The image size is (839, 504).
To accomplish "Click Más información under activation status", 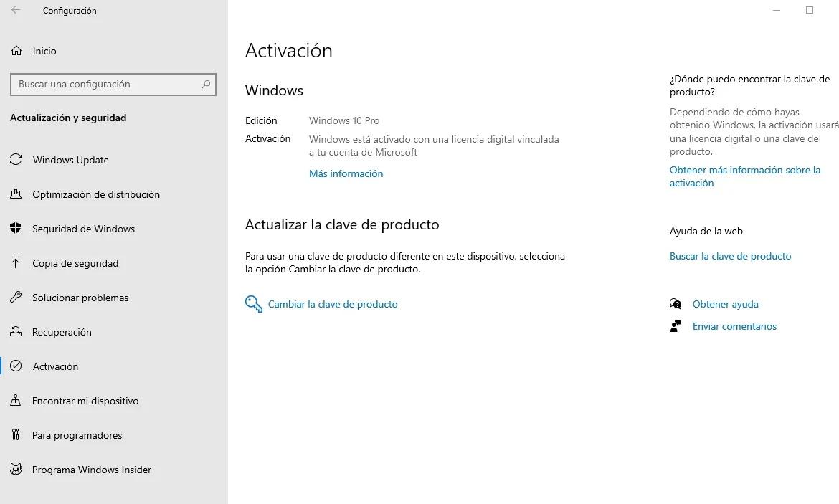I will 346,173.
